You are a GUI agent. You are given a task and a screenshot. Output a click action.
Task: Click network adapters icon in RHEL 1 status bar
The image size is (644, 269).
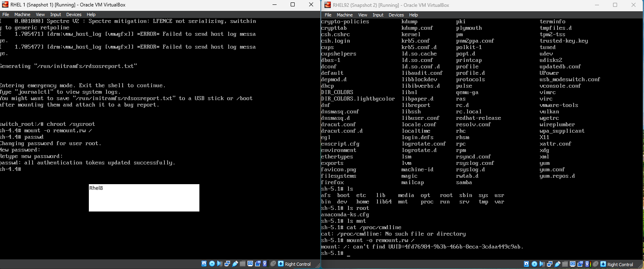click(x=227, y=263)
